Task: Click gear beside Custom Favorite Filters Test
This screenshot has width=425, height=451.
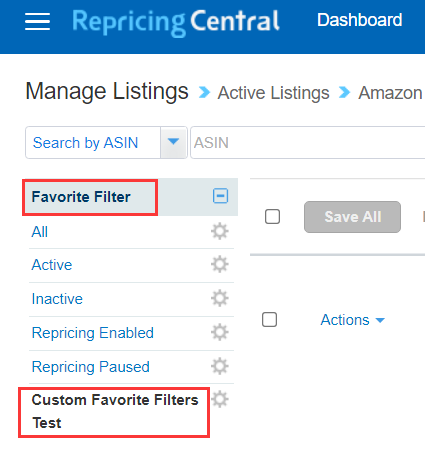Action: point(220,399)
